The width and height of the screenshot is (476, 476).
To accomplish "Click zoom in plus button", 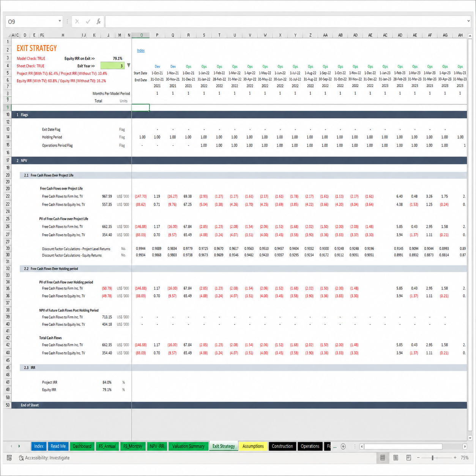I will 455,458.
